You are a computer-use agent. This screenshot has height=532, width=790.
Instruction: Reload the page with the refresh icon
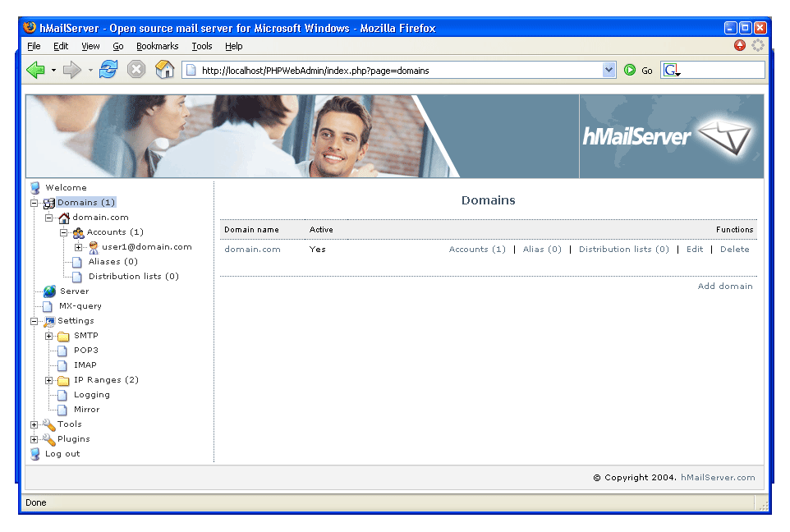point(108,70)
